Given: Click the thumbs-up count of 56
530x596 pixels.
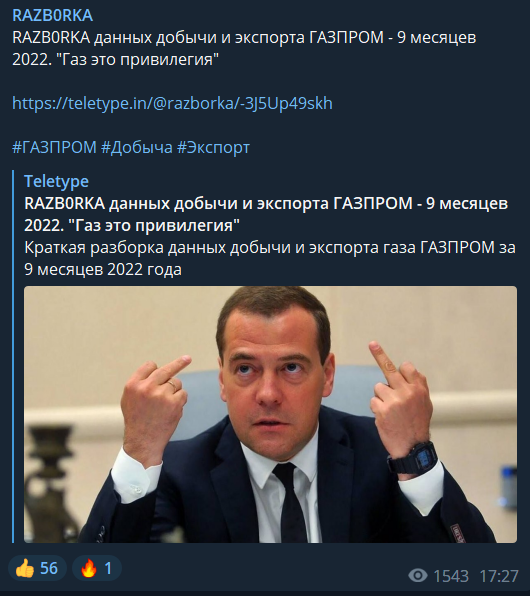Looking at the screenshot, I should tap(49, 569).
